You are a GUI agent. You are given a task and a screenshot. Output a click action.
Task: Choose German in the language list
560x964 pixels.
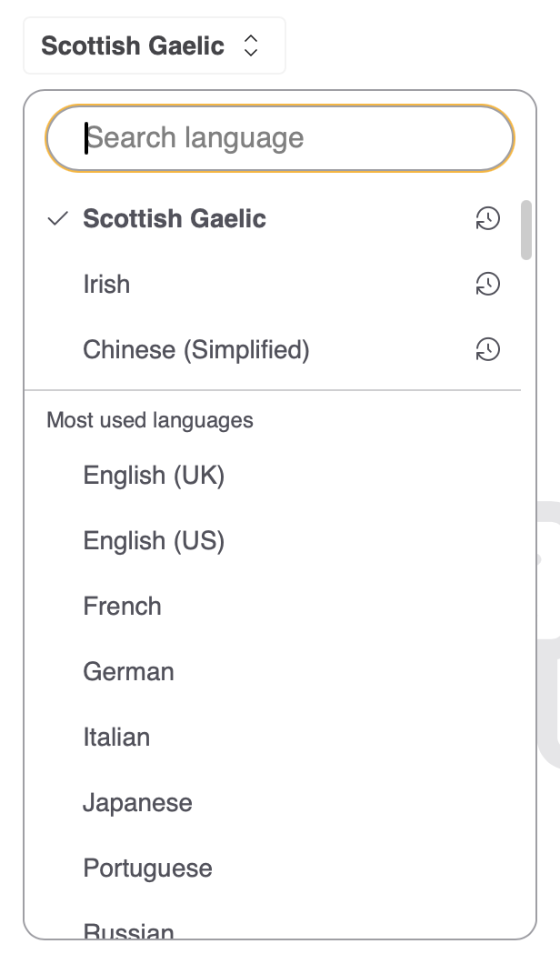[128, 672]
